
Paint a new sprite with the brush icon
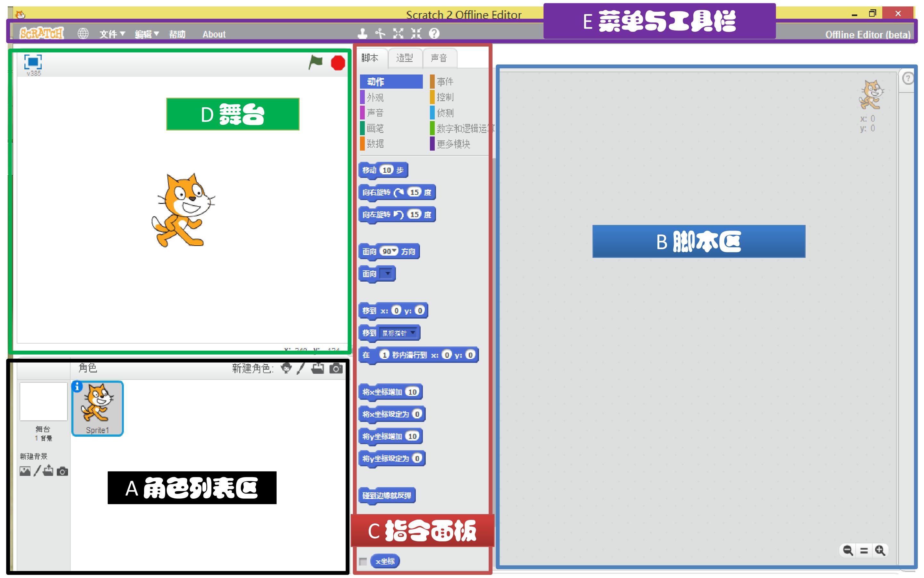tap(301, 368)
